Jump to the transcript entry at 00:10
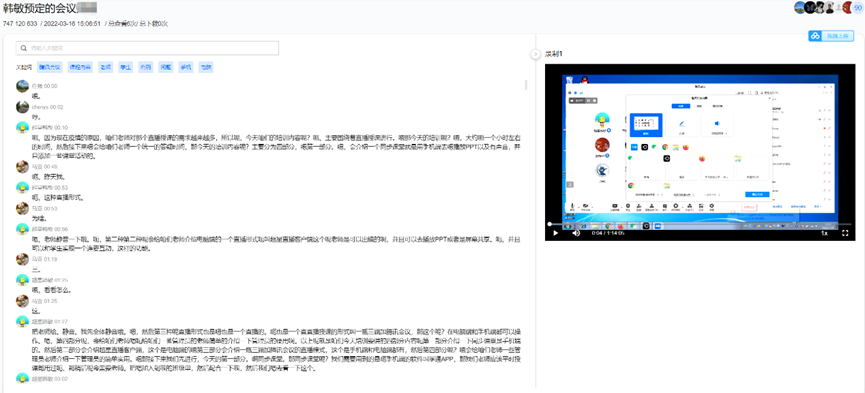The image size is (865, 393). click(x=57, y=127)
